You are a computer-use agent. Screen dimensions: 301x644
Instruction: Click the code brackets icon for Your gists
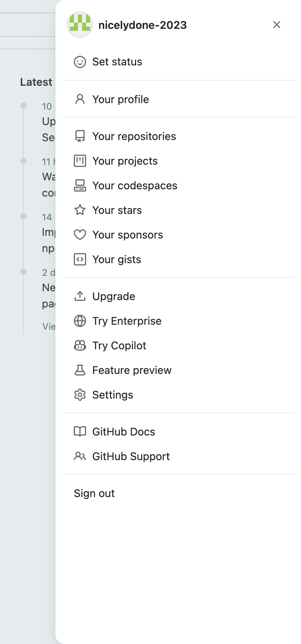80,259
